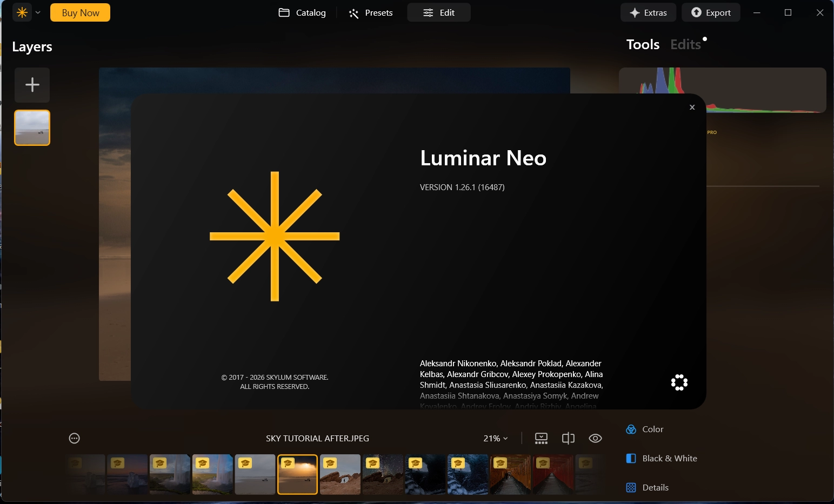Click the tutorial badge on the starry night thumbnail
Image resolution: width=834 pixels, height=504 pixels.
pyautogui.click(x=373, y=463)
